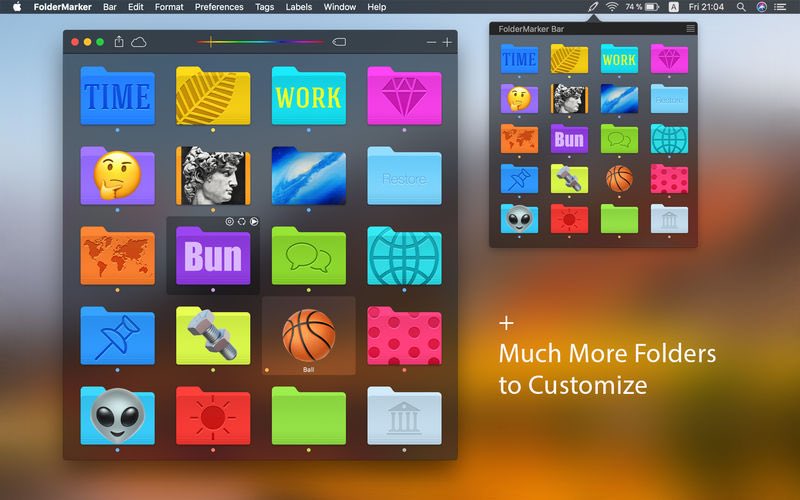
Task: Open FolderMarker pen icon in menu bar
Action: [x=593, y=7]
